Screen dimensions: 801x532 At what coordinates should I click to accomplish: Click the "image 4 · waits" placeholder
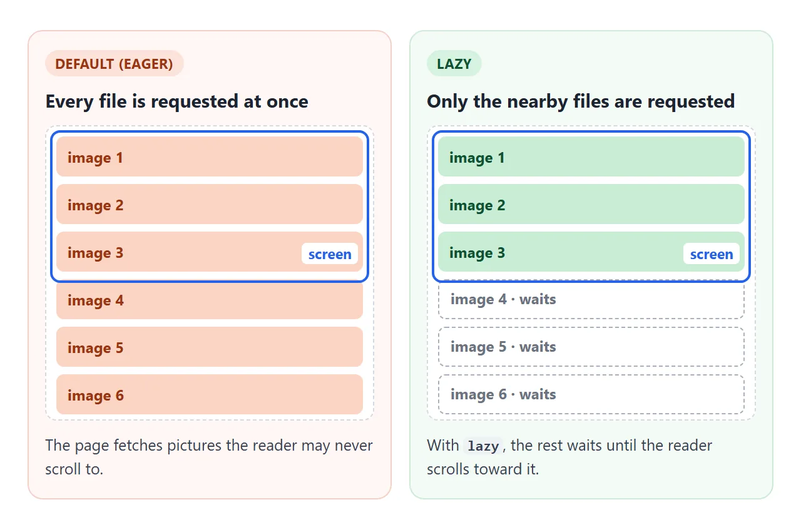(x=591, y=300)
